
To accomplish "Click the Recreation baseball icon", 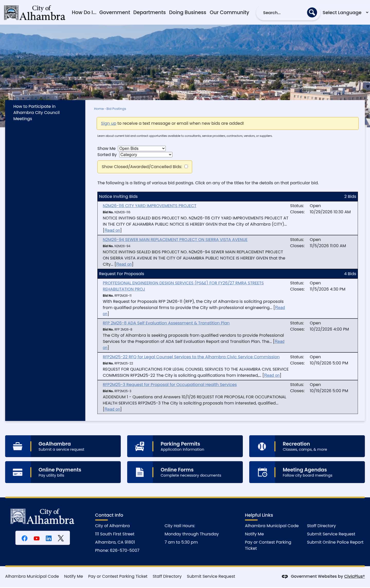I will click(262, 446).
